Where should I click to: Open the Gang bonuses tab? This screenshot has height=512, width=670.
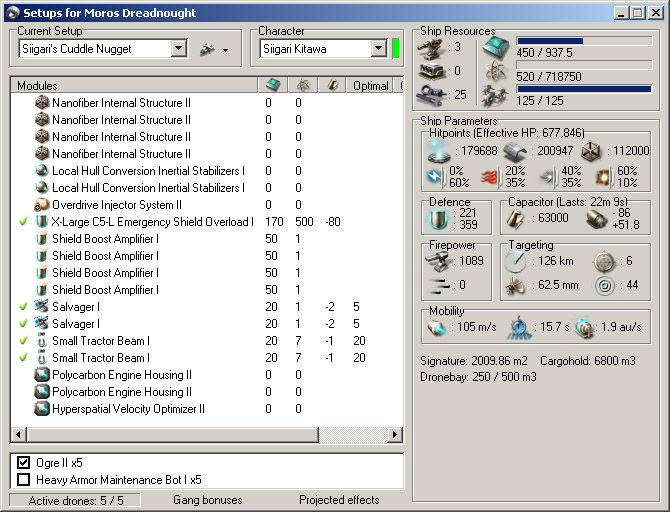click(207, 500)
